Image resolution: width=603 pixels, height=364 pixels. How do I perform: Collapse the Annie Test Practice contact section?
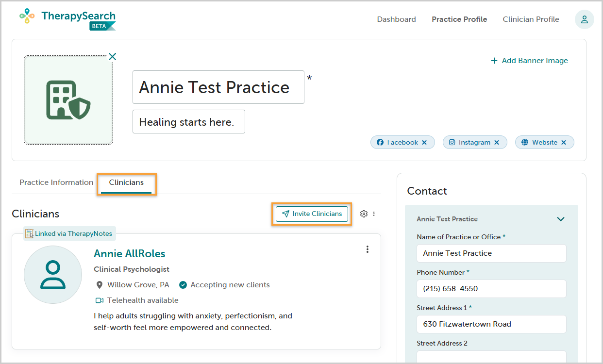click(561, 219)
